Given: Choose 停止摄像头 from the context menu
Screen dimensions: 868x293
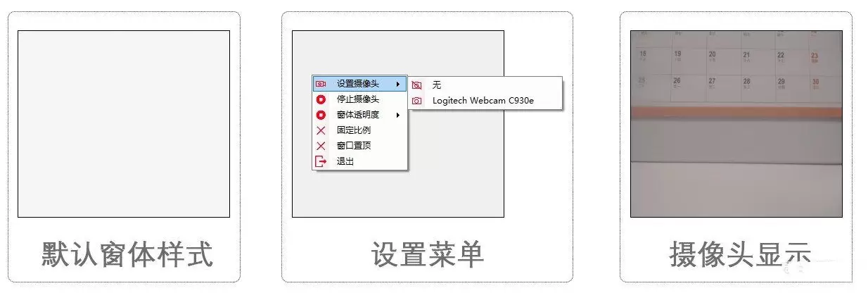Looking at the screenshot, I should tap(360, 99).
